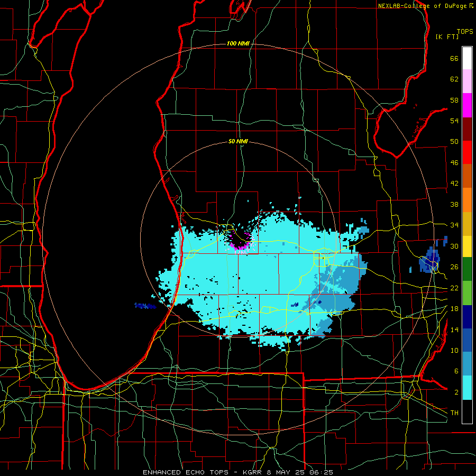Viewport: 476px width, 476px height.
Task: Click the yellow 30 kft legend swatch
Action: [467, 246]
